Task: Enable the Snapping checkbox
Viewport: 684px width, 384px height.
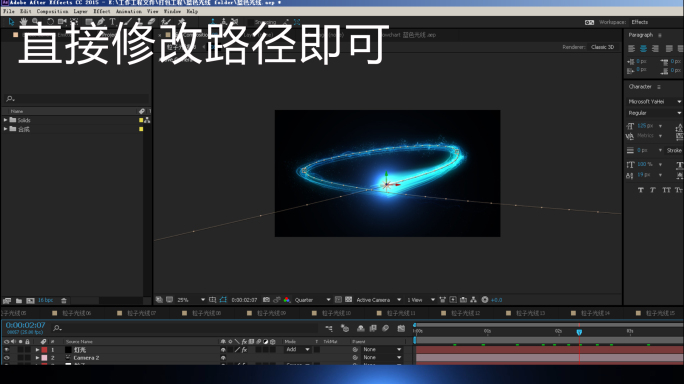Action: tap(251, 22)
